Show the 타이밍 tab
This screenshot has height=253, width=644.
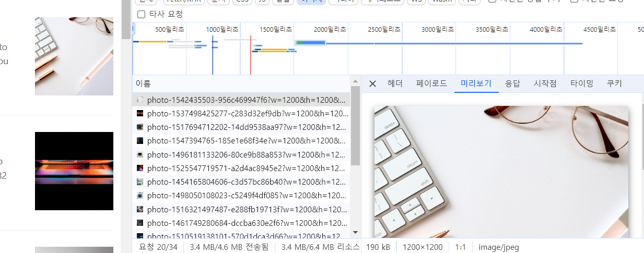tap(581, 83)
